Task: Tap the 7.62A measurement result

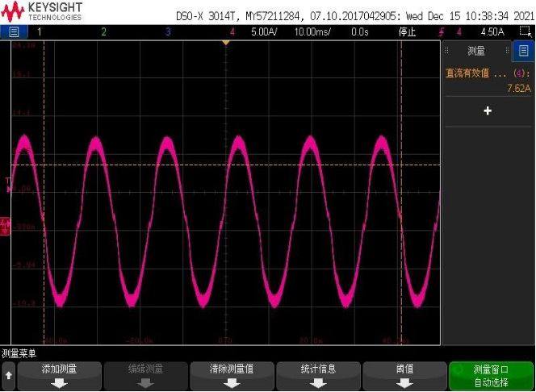Action: [x=518, y=89]
